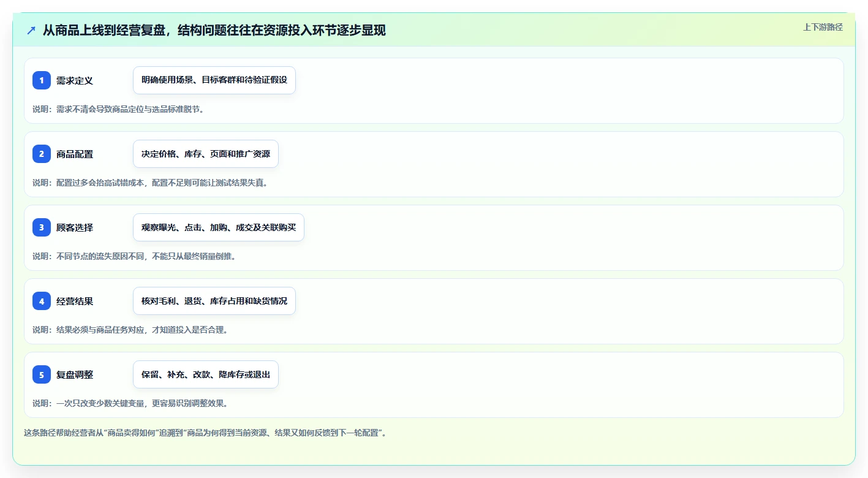Click the 核对毛利、退货、库存占用和缺货情况 chip
868x478 pixels.
(x=214, y=301)
